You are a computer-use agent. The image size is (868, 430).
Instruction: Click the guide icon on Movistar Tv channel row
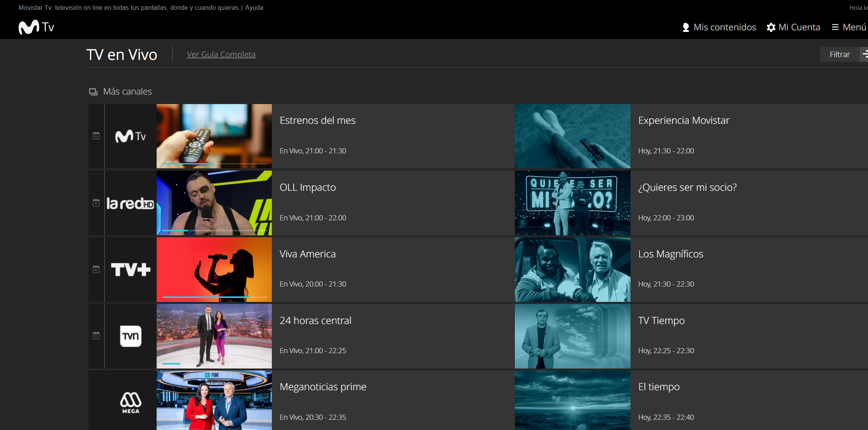pos(96,136)
